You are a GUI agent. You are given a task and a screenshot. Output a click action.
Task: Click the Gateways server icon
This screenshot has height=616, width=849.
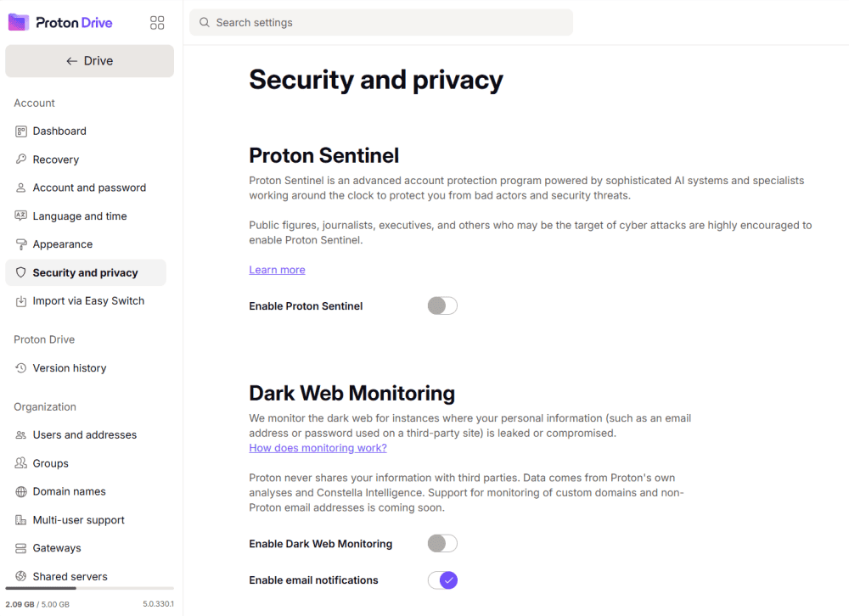point(21,549)
